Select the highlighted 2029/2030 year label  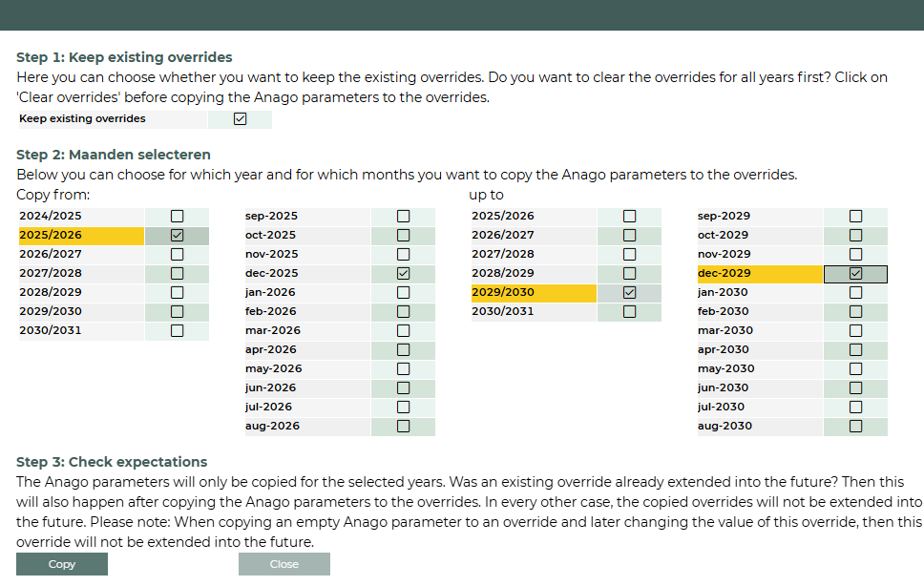[x=534, y=292]
